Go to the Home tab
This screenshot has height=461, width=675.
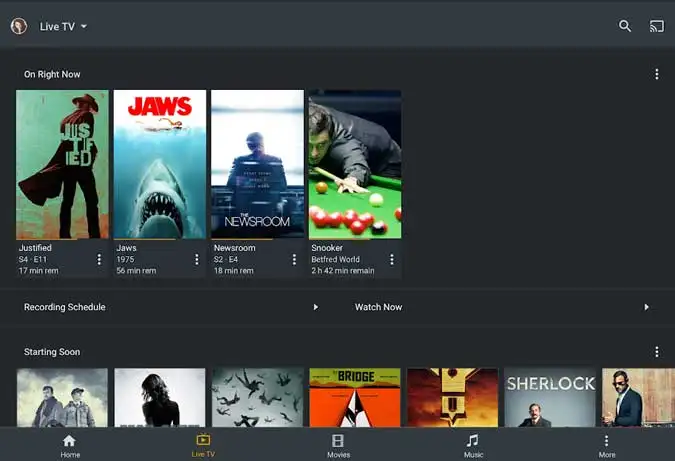pyautogui.click(x=70, y=446)
